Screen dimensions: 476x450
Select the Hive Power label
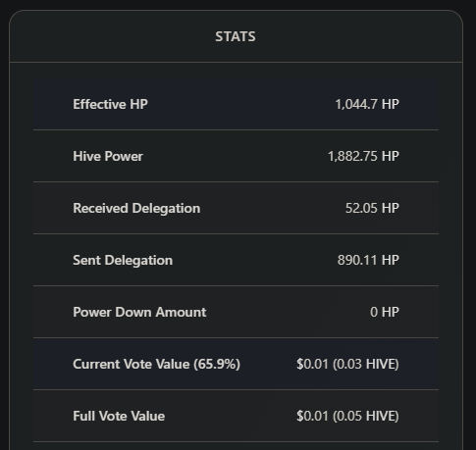coord(108,156)
